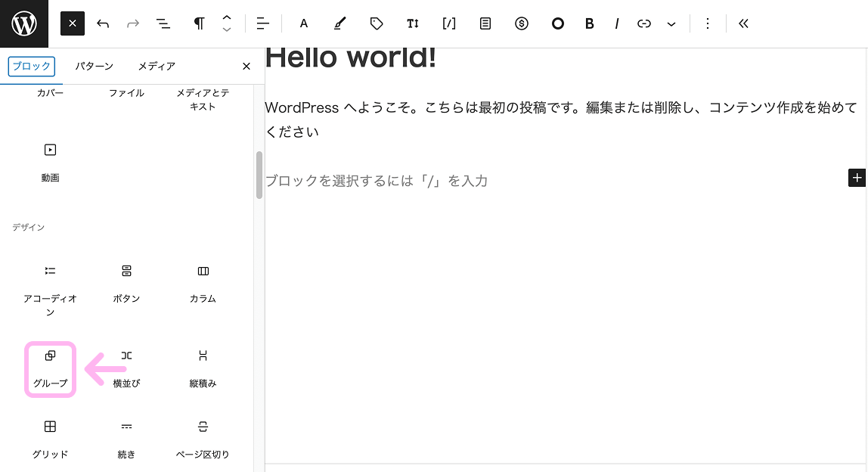Open the text alignment options
Image resolution: width=868 pixels, height=472 pixels.
(263, 23)
